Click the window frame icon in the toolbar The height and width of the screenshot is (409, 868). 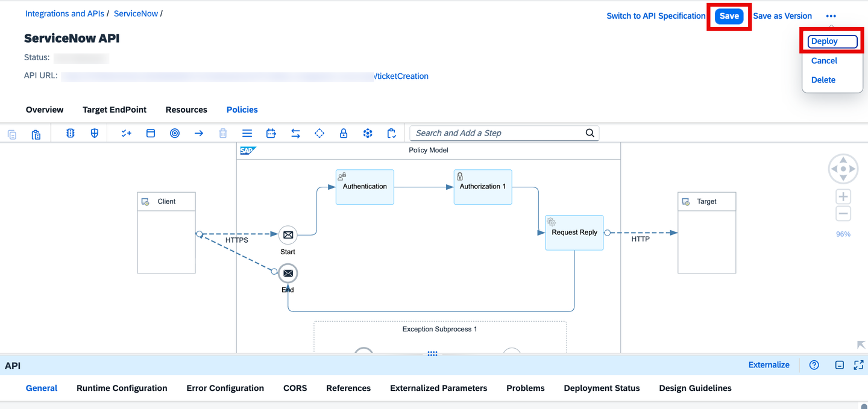pos(151,133)
